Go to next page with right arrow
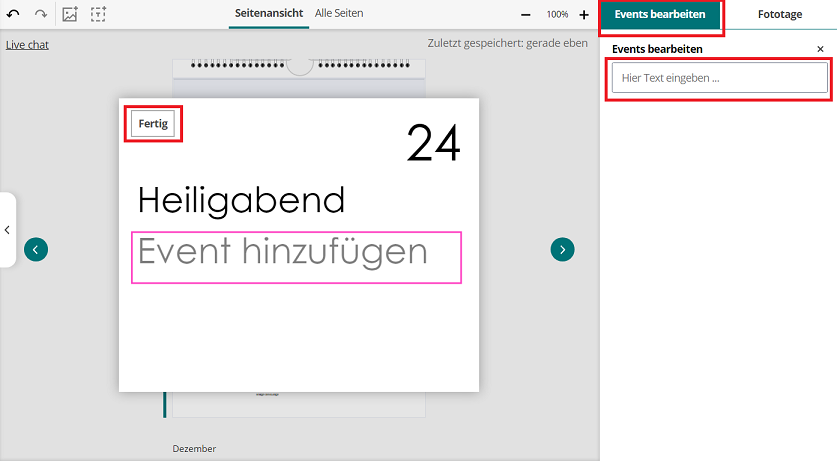Viewport: 837px width, 461px height. coord(562,250)
